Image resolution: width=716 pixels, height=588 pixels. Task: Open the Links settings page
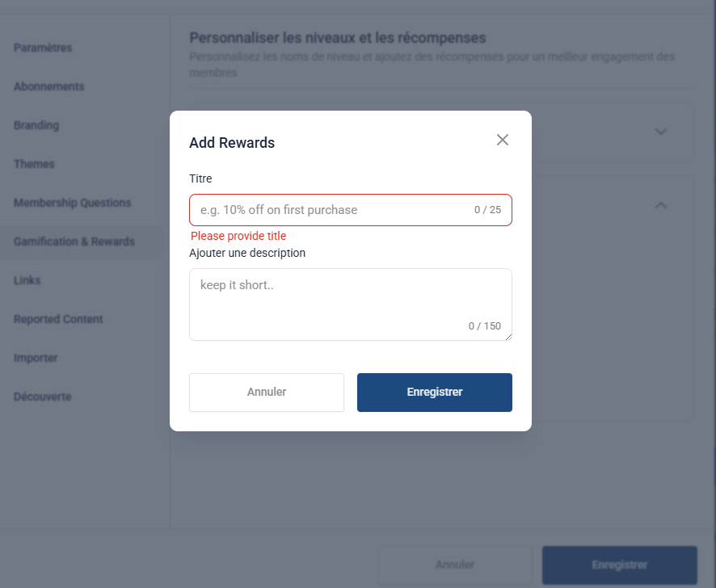(27, 280)
